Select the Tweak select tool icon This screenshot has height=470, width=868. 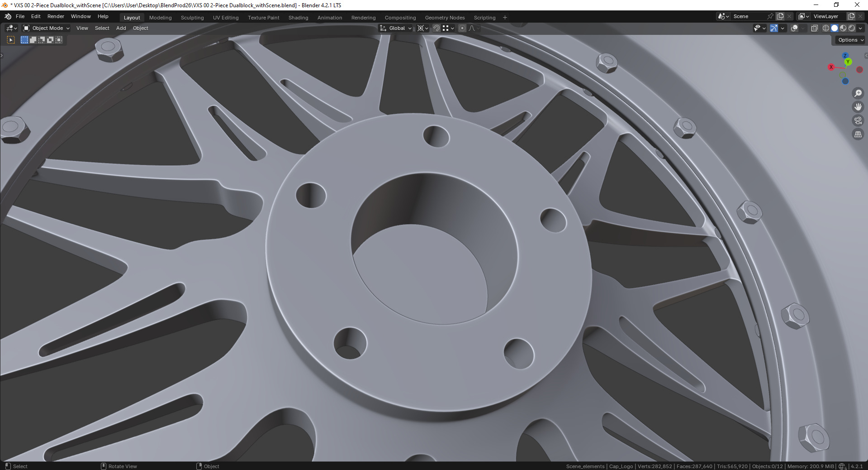[x=11, y=40]
